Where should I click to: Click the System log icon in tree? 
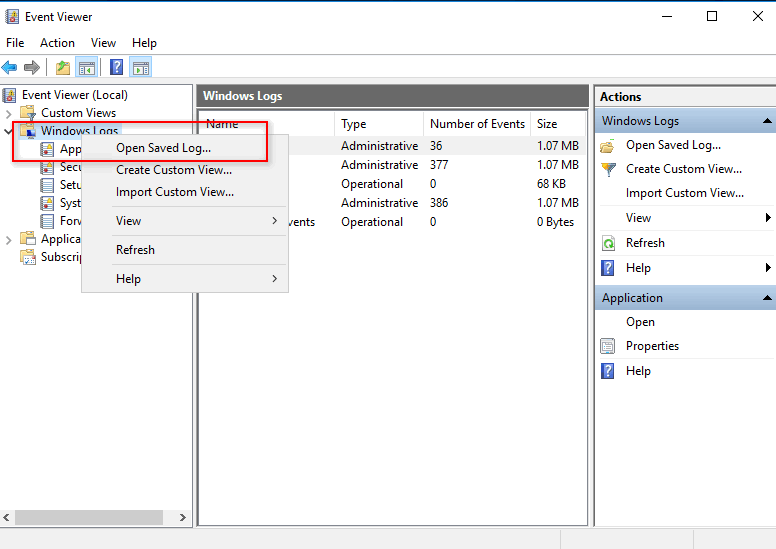pos(47,203)
